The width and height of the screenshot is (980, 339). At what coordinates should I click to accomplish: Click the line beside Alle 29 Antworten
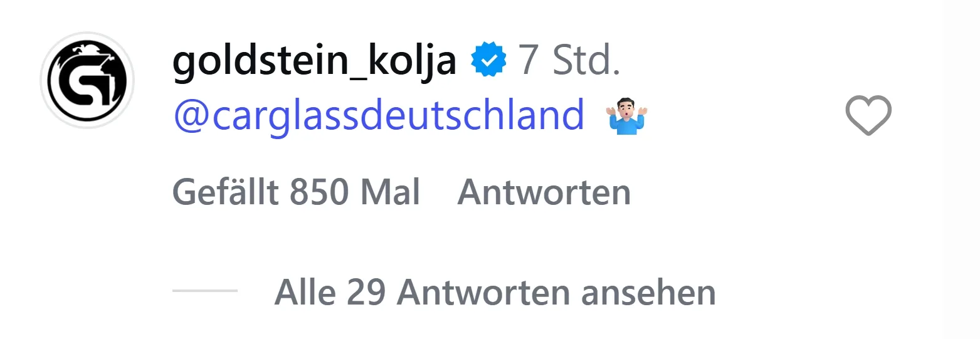[x=205, y=291]
